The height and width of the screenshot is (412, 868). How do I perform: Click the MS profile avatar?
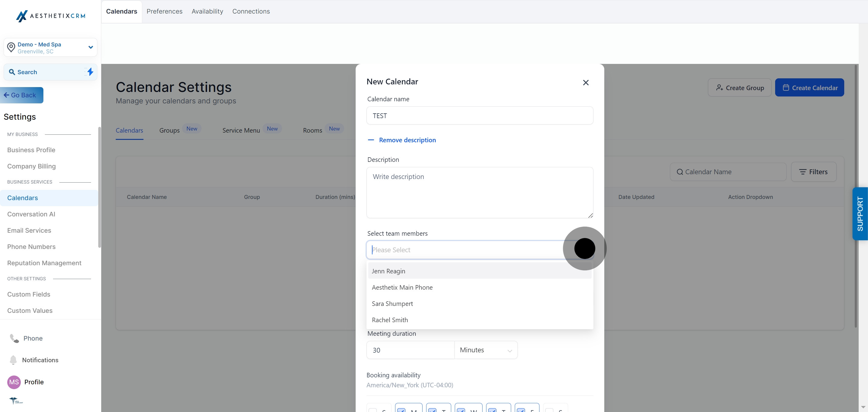point(14,382)
